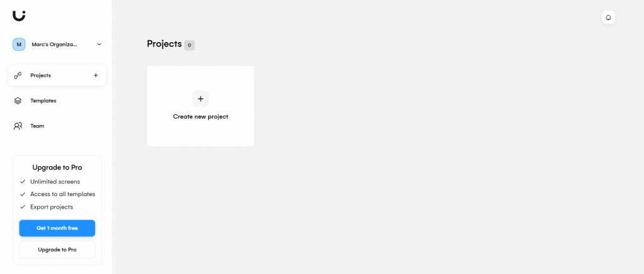The height and width of the screenshot is (274, 644).
Task: Click the projects count badge
Action: pyautogui.click(x=189, y=45)
